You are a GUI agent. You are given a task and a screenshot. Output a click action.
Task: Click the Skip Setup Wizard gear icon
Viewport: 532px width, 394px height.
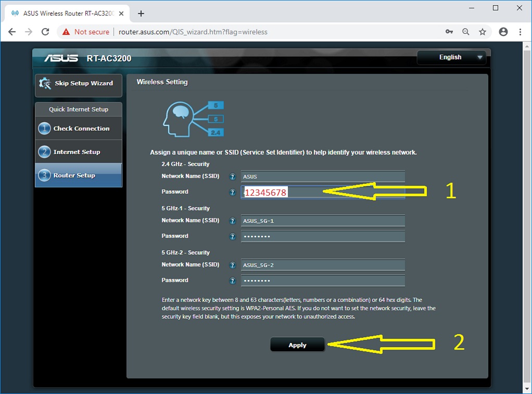point(45,83)
